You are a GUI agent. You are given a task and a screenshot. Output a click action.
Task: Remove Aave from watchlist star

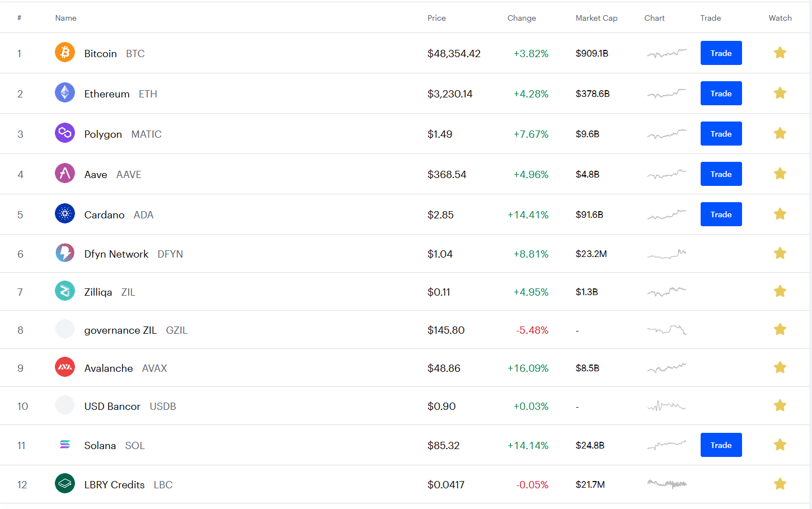click(x=780, y=174)
